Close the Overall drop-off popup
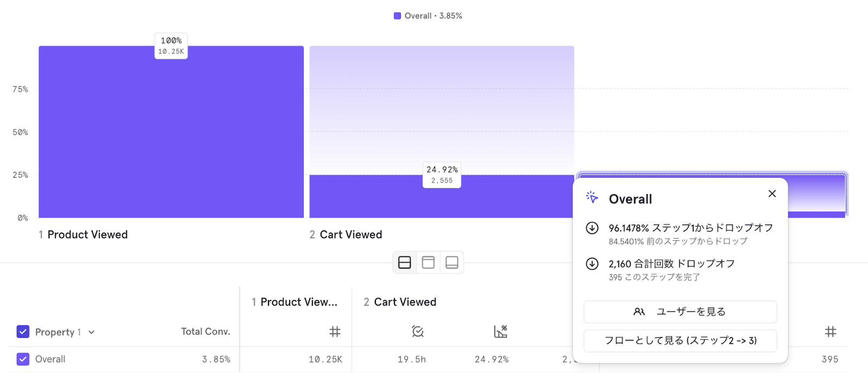868x385 pixels. 772,194
